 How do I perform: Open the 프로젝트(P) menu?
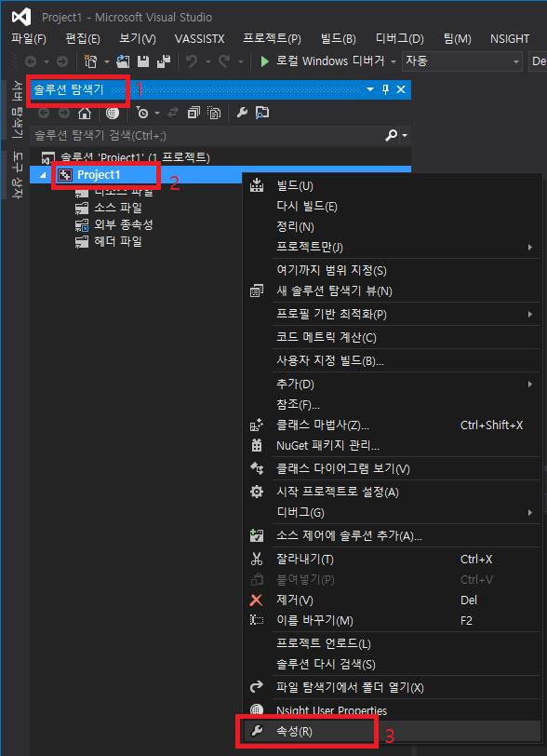[x=273, y=38]
